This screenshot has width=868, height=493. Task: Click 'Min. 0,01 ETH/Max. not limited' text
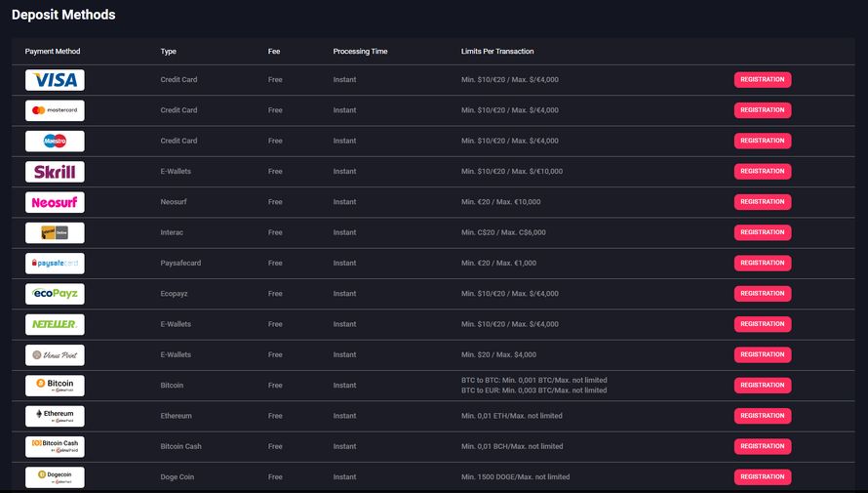pyautogui.click(x=511, y=416)
